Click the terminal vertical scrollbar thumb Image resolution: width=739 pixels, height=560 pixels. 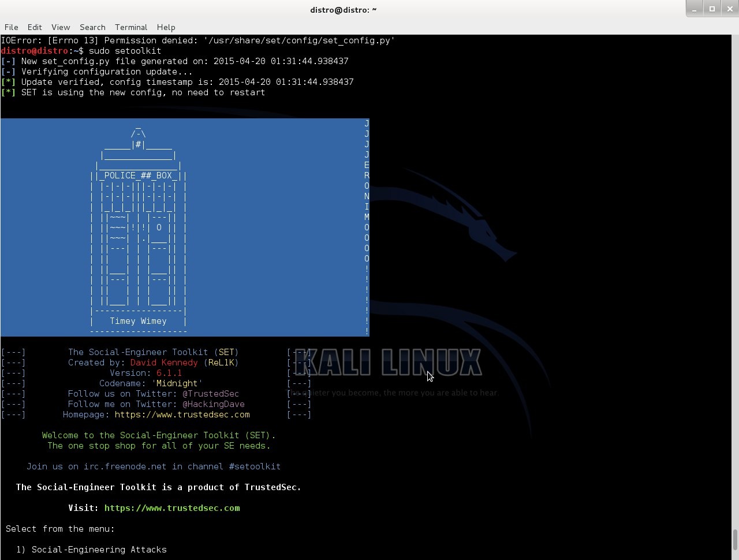click(x=735, y=540)
